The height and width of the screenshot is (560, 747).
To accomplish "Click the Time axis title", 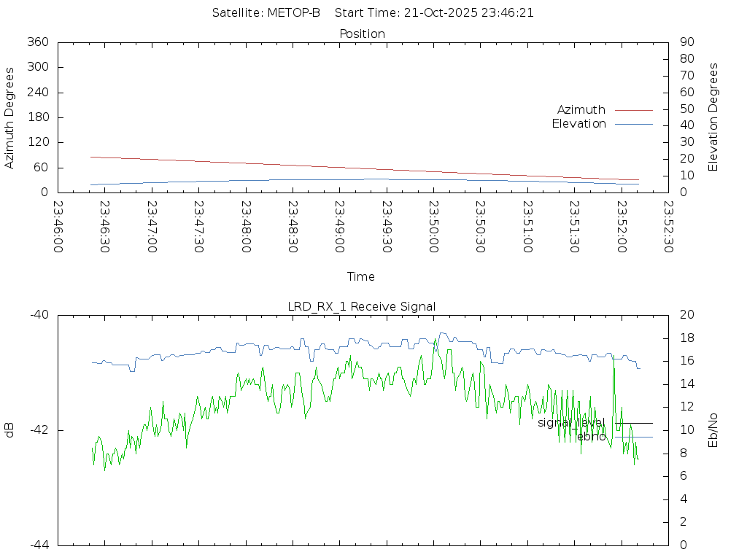I will click(361, 277).
